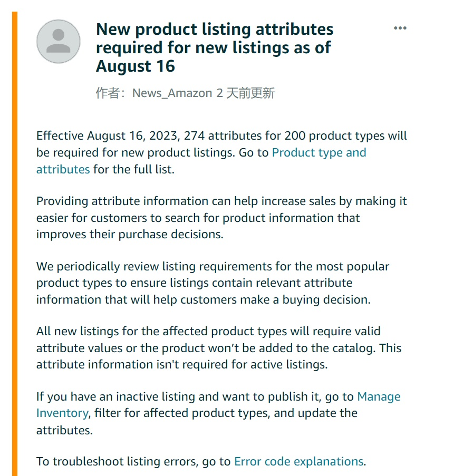This screenshot has height=476, width=454.
Task: Click the 'Providing attribute information' paragraph
Action: pyautogui.click(x=221, y=218)
